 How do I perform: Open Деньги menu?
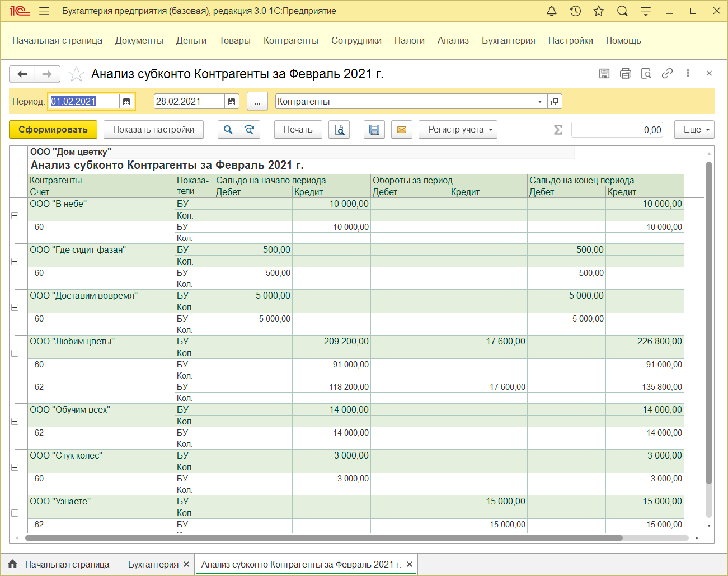[191, 40]
